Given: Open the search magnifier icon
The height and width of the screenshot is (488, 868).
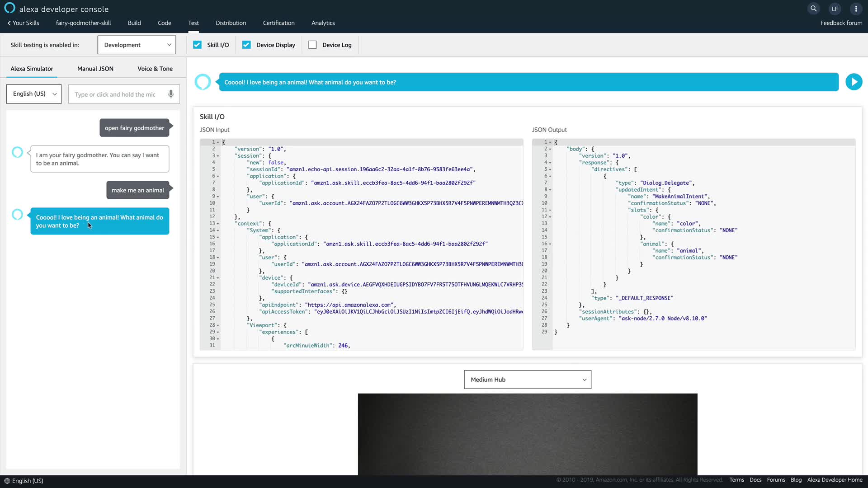Looking at the screenshot, I should click(813, 9).
